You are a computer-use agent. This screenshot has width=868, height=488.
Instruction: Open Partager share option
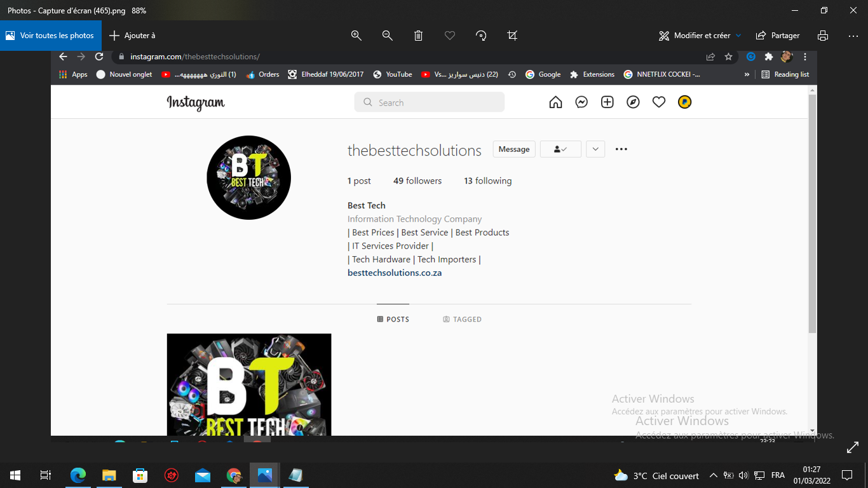pyautogui.click(x=778, y=36)
